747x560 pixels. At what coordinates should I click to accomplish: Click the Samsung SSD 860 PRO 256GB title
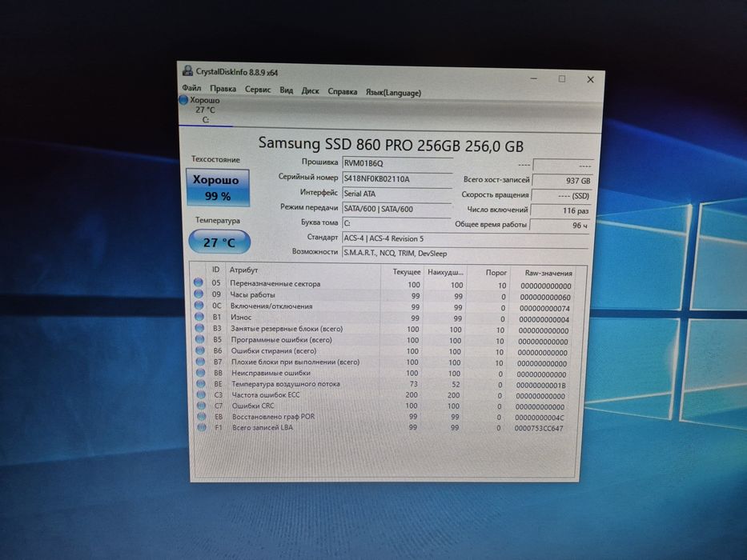[391, 144]
